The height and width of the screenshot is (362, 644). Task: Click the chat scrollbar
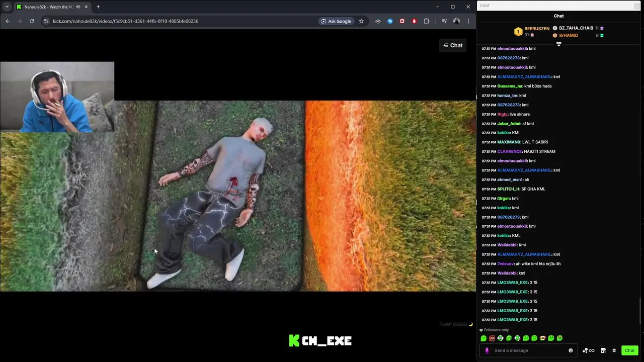pos(640,311)
